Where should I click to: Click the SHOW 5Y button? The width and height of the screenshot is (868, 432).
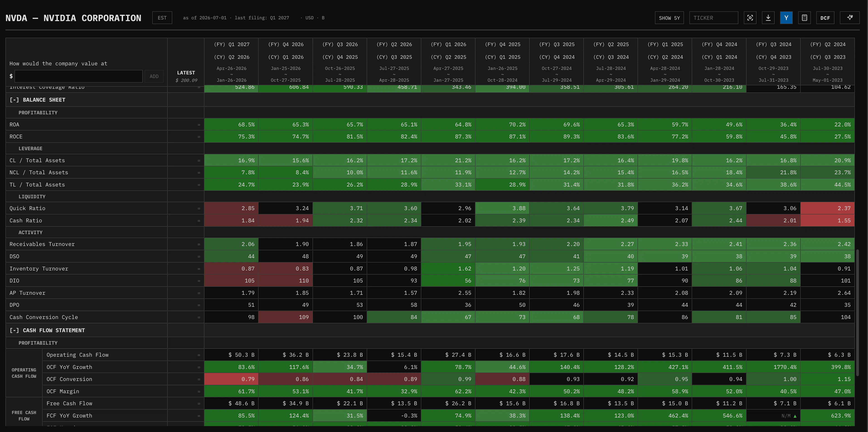[x=669, y=18]
